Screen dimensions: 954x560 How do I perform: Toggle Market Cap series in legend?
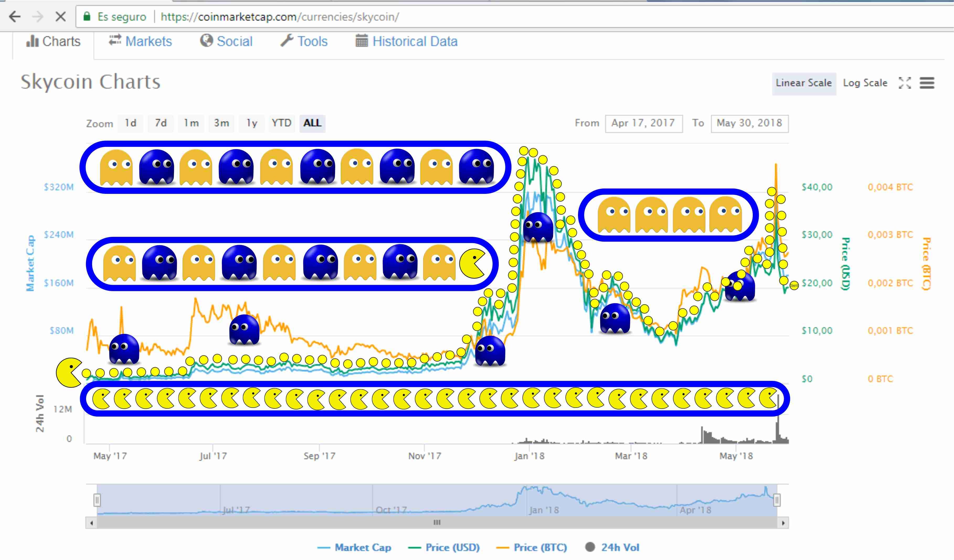[x=354, y=547]
